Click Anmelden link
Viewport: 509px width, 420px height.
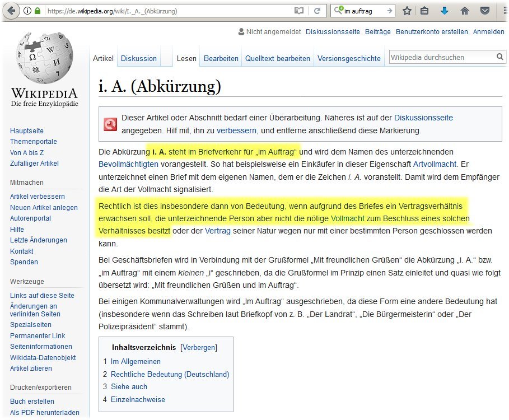pos(488,32)
